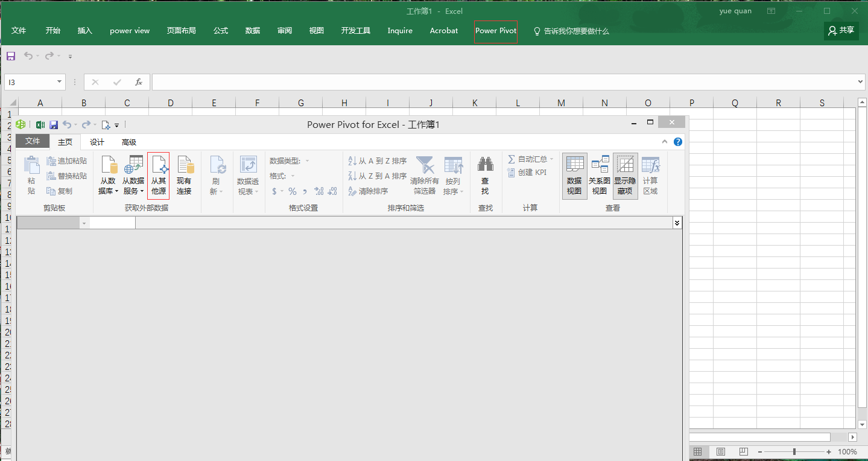Expand the Excel formula bar chevron
868x461 pixels.
click(861, 82)
